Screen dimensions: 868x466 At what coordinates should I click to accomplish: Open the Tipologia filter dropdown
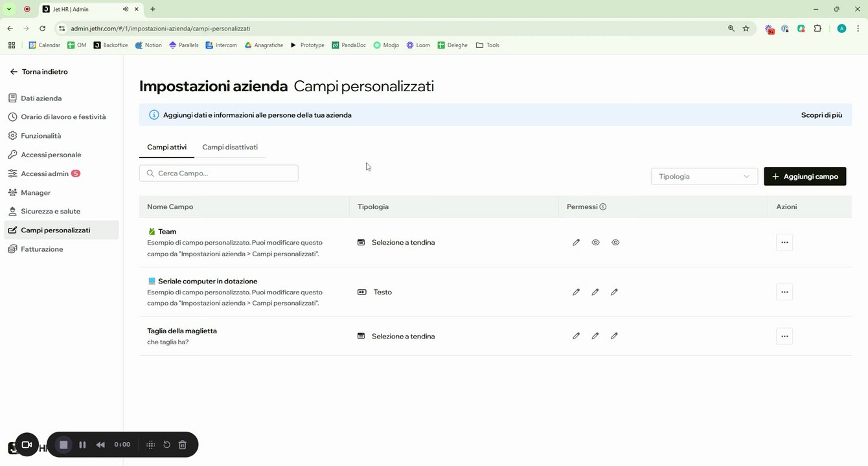tap(704, 176)
